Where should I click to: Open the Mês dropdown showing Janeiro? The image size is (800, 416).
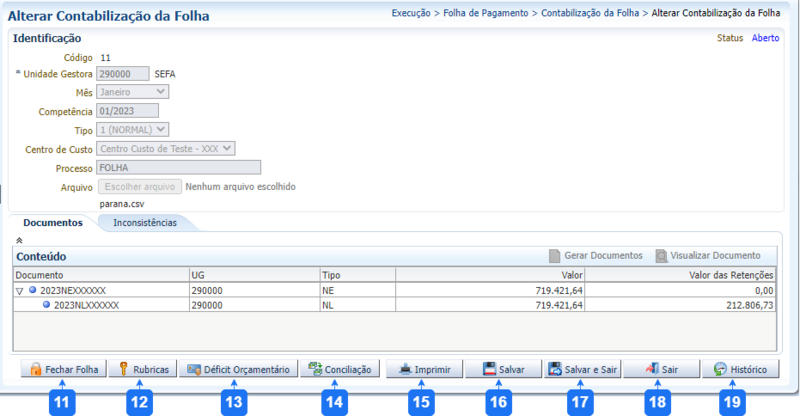(132, 91)
